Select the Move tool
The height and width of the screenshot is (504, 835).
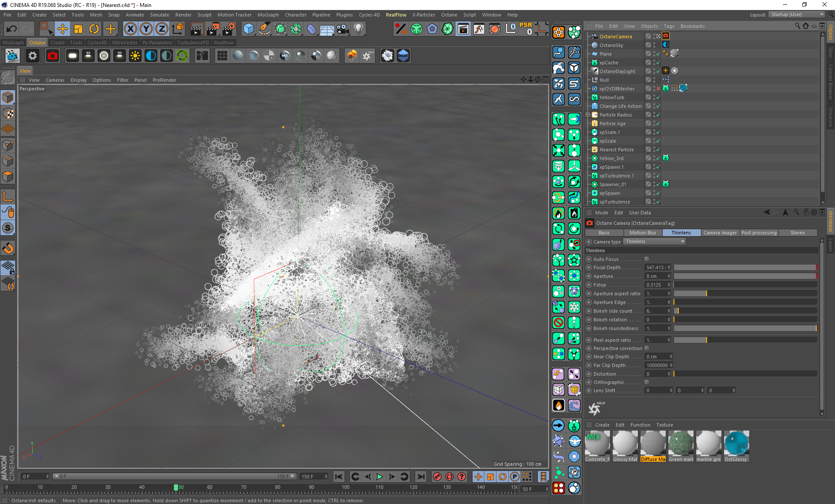[62, 29]
